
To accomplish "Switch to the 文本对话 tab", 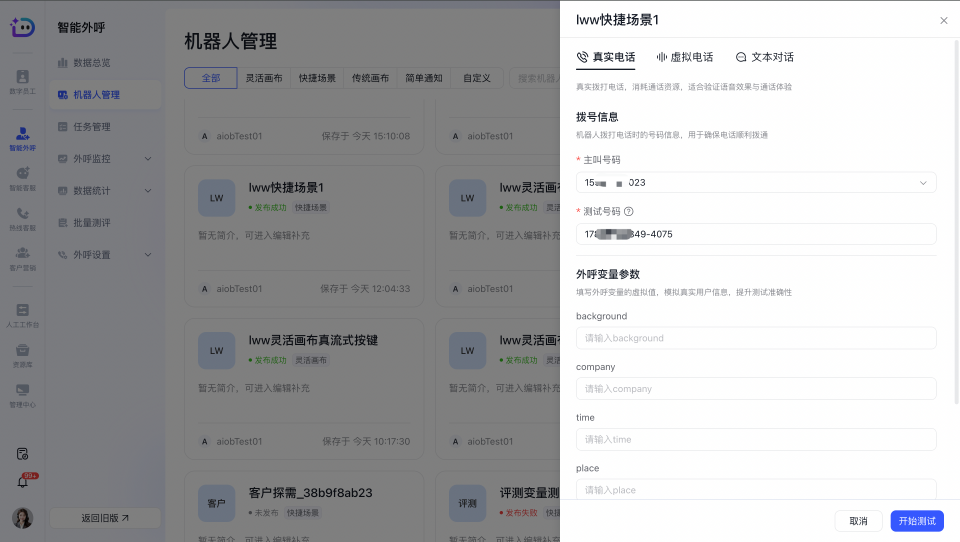I will (764, 57).
